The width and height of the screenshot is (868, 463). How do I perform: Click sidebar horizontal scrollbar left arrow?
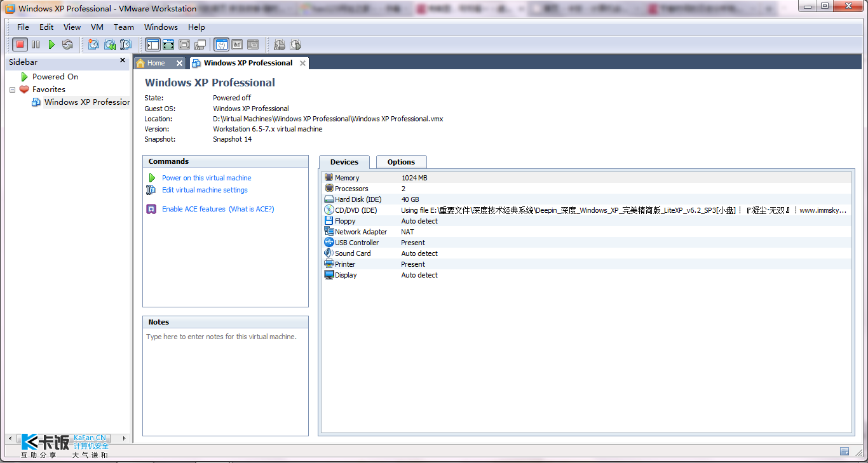tap(10, 438)
